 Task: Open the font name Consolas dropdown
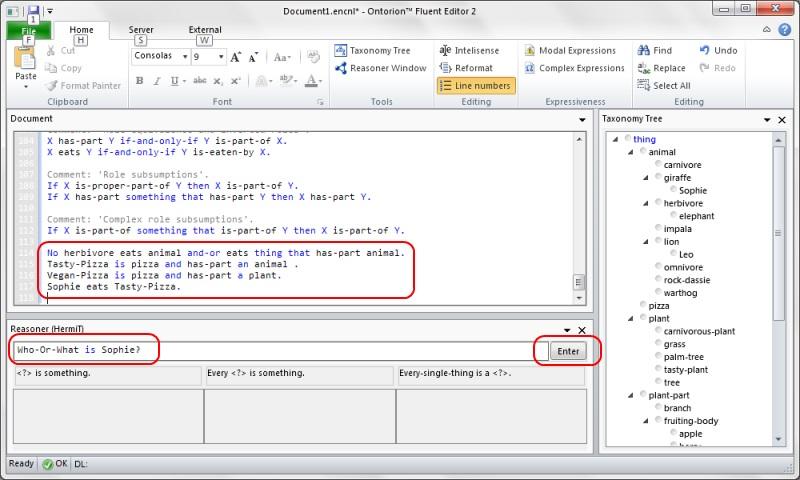point(185,57)
